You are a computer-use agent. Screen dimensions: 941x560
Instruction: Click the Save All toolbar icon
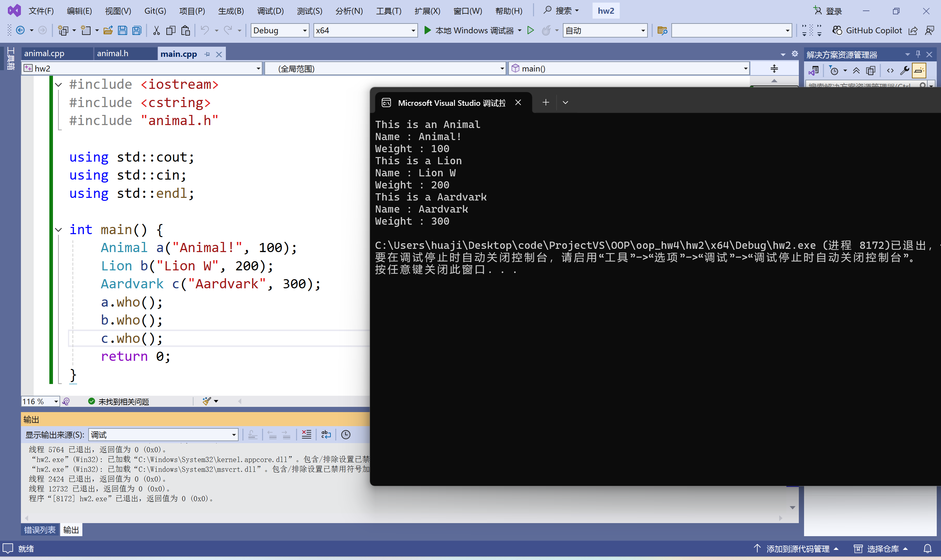coord(137,31)
